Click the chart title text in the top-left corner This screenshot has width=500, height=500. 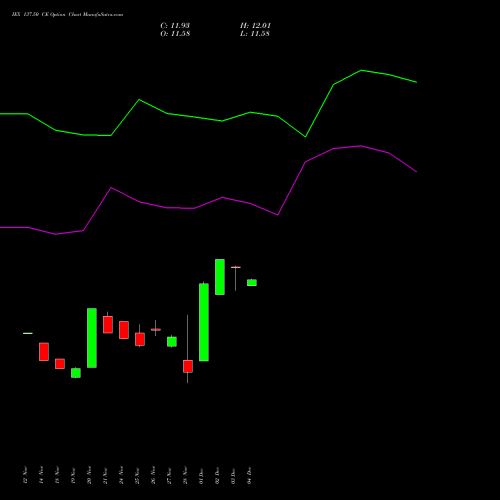pyautogui.click(x=67, y=15)
